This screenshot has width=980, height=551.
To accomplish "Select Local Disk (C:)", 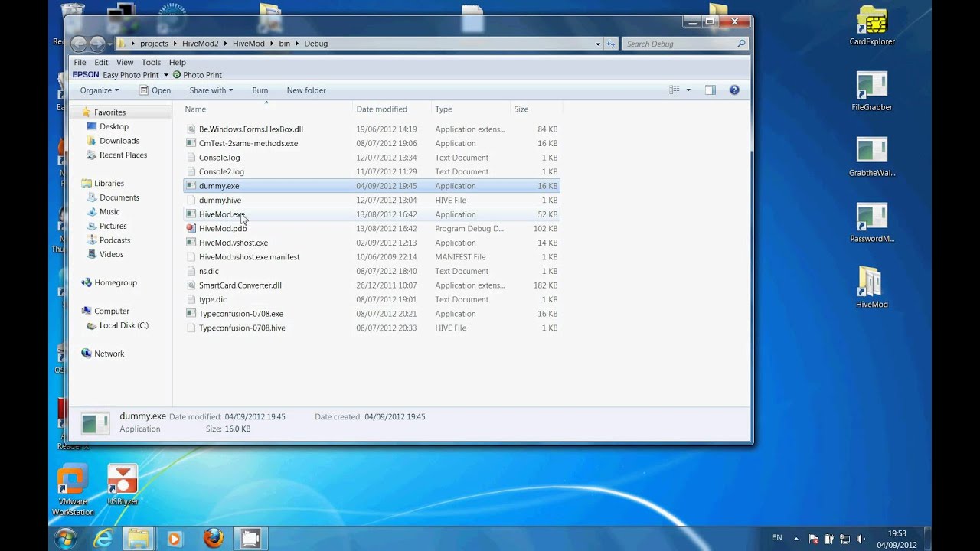I will click(x=124, y=325).
